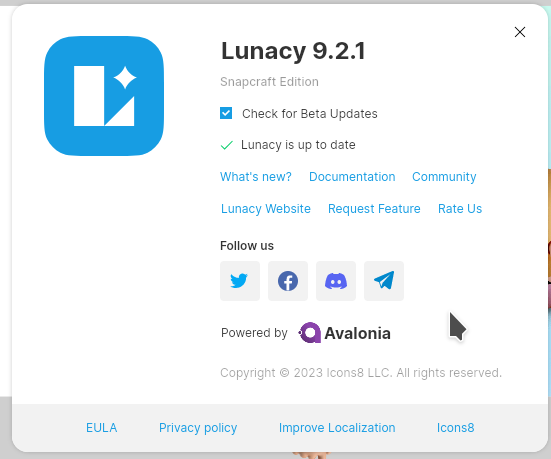Open the Lunacy Website link

266,209
